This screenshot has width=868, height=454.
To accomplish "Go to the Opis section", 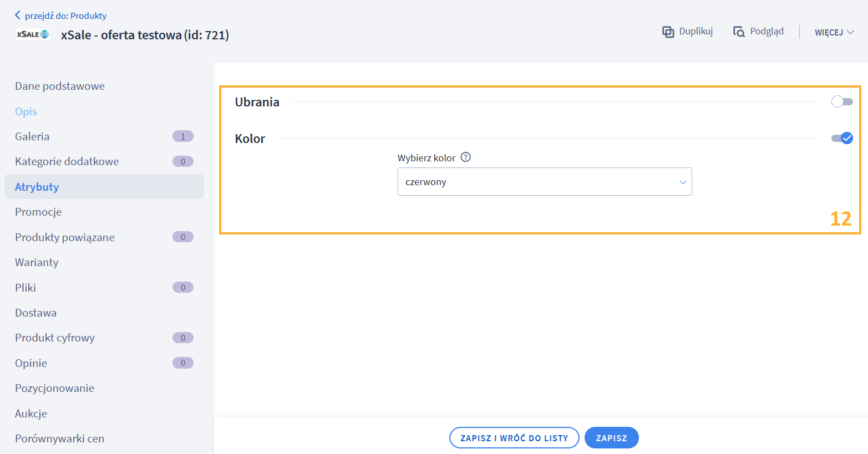I will pyautogui.click(x=26, y=111).
